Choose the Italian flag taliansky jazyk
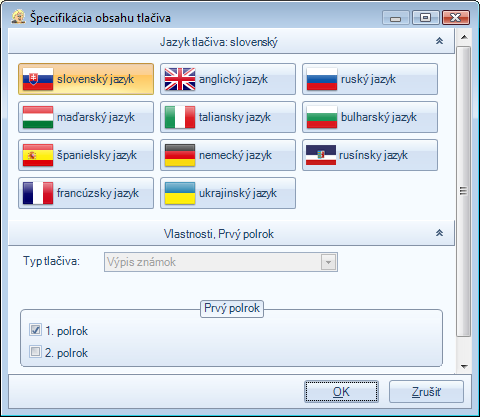The image size is (480, 417). [228, 117]
